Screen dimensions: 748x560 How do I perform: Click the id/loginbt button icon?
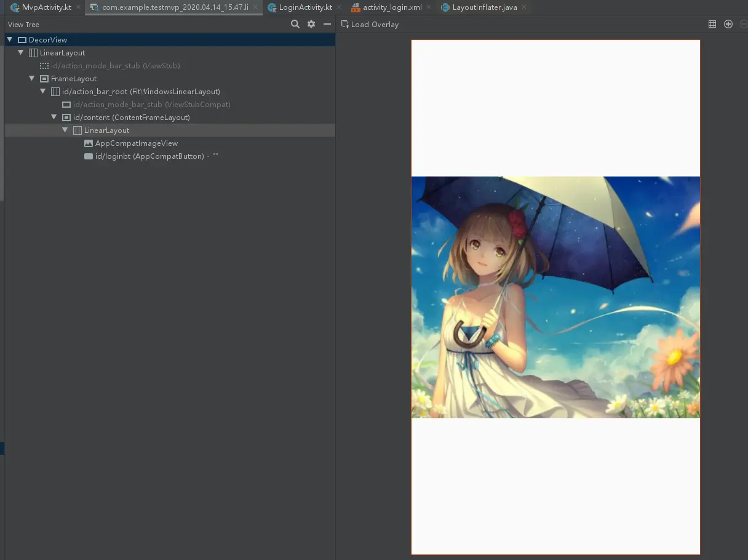tap(89, 156)
